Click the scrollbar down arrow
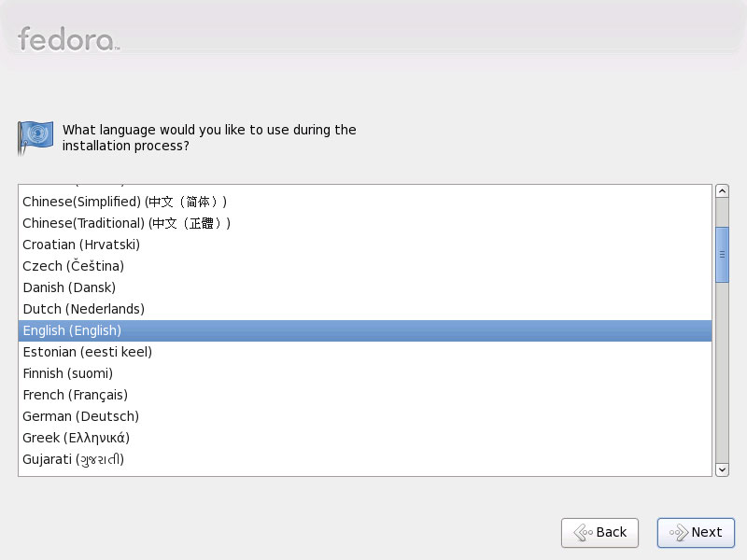Viewport: 747px width, 560px height. click(x=722, y=469)
